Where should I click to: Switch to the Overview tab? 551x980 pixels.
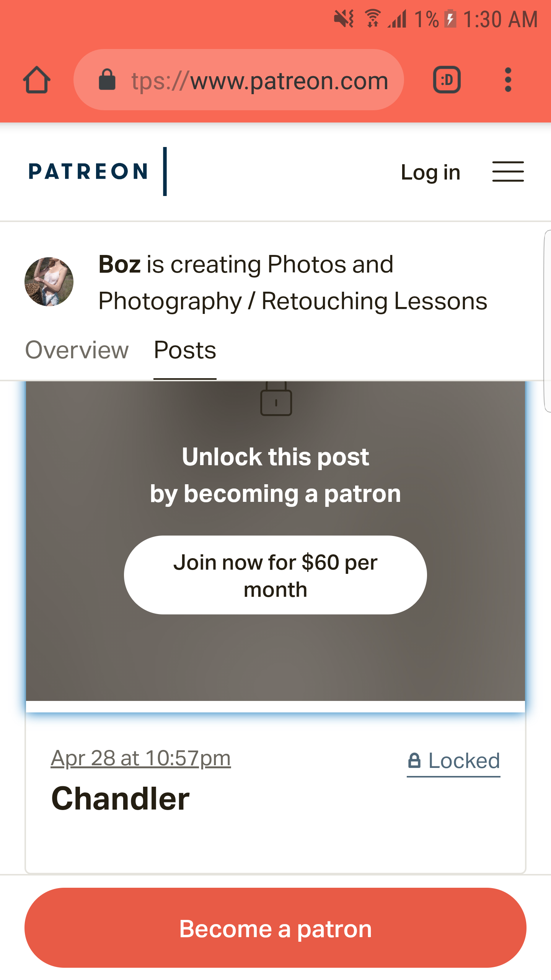[77, 350]
